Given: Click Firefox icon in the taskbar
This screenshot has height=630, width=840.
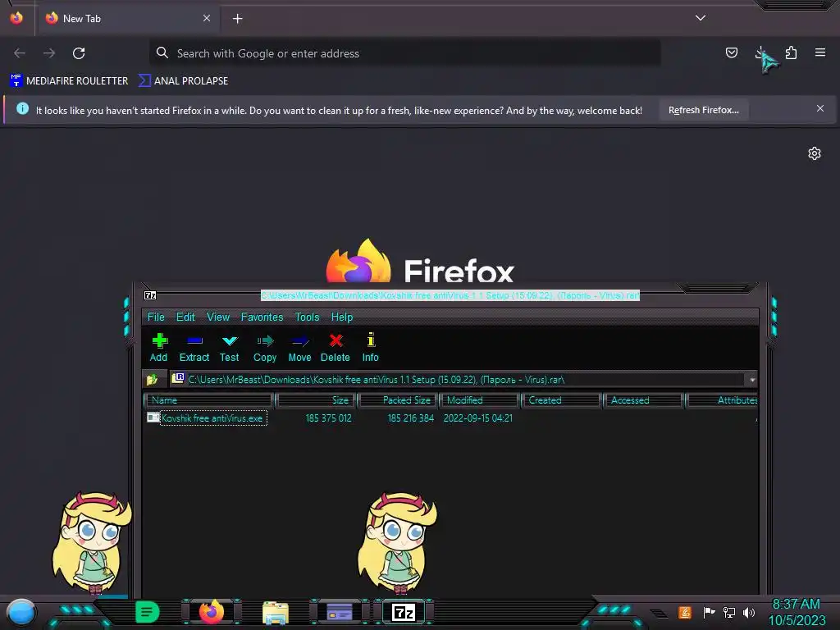Looking at the screenshot, I should 212,612.
